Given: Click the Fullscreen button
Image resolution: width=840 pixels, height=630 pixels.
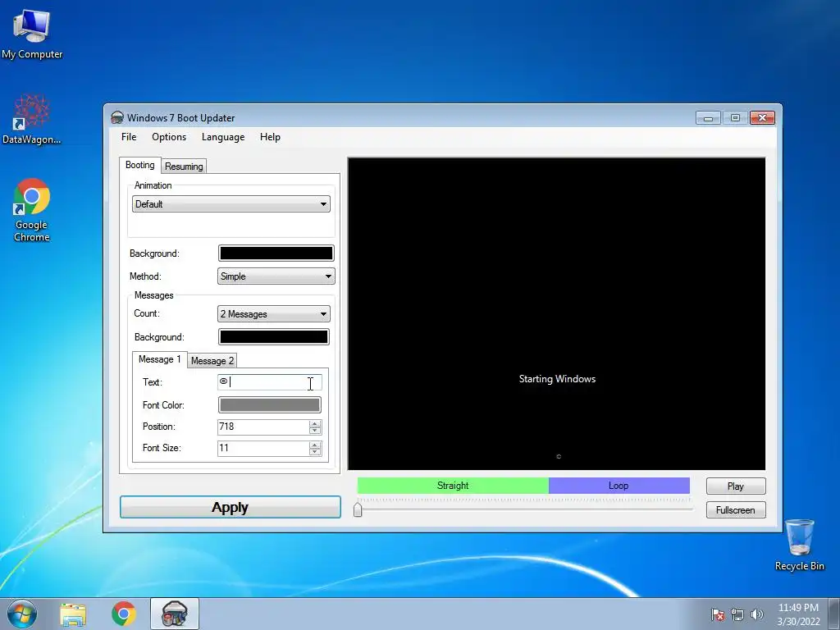Looking at the screenshot, I should [x=736, y=510].
